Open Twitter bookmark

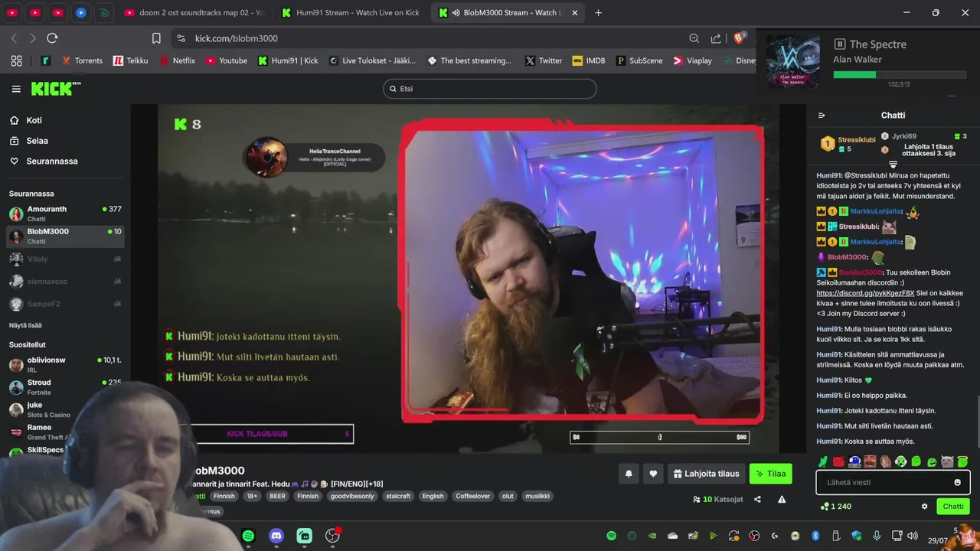(544, 60)
